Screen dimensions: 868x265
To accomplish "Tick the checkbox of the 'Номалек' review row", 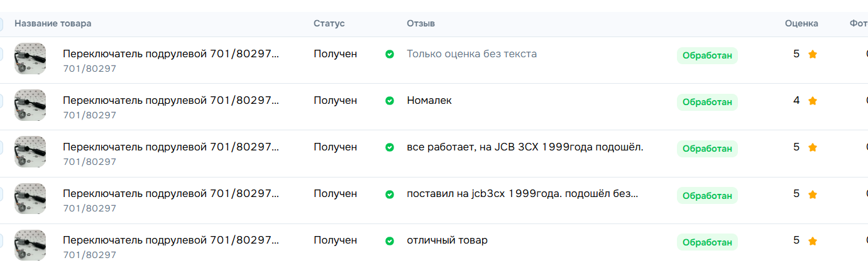I will click(x=1, y=101).
